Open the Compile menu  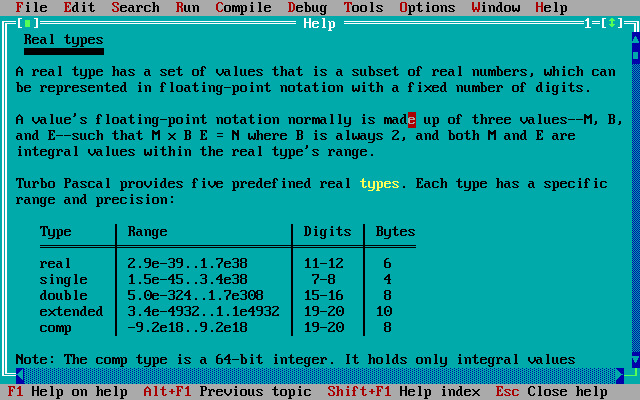(x=243, y=7)
